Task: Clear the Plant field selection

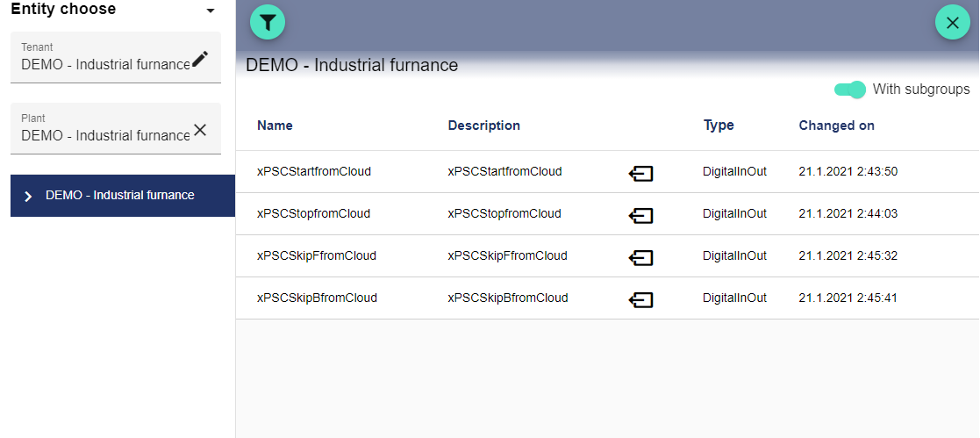Action: 200,130
